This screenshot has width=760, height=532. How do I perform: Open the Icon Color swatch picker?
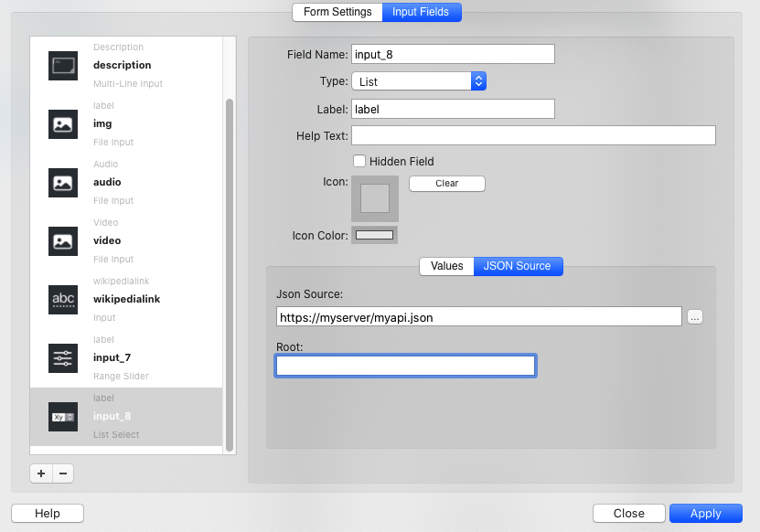375,235
